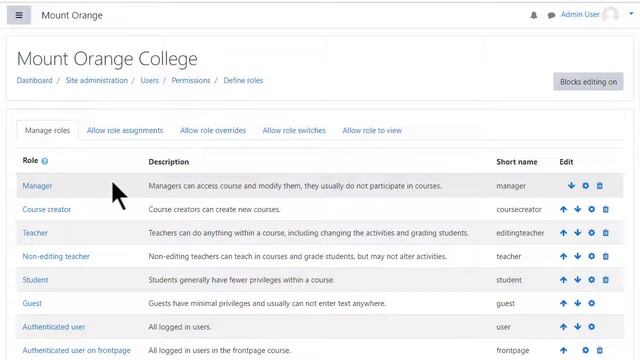Move Teacher role up
Image resolution: width=640 pixels, height=360 pixels.
[x=563, y=233]
